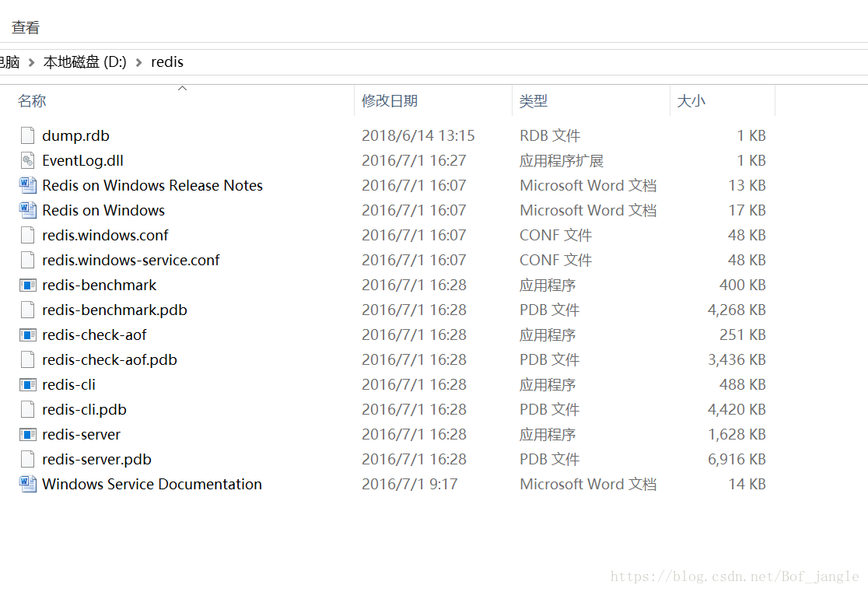Screen dimensions: 868x592
Task: Sort by the 类型 column header
Action: tap(534, 101)
